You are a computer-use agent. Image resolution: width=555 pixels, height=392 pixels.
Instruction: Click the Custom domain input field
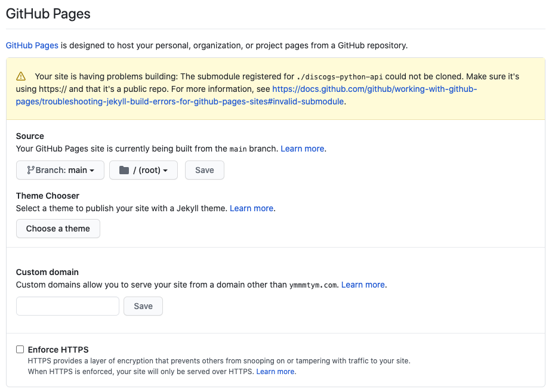coord(67,306)
